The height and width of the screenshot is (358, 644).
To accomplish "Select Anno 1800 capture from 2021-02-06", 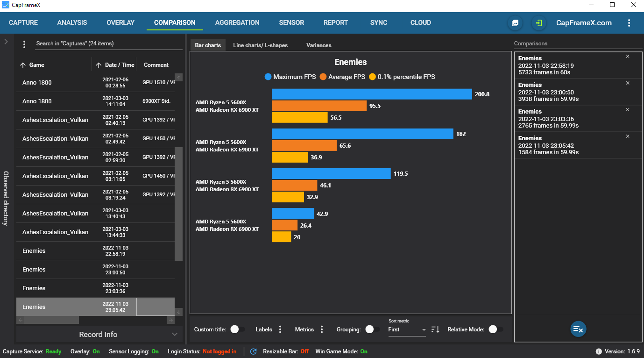I will 95,83.
